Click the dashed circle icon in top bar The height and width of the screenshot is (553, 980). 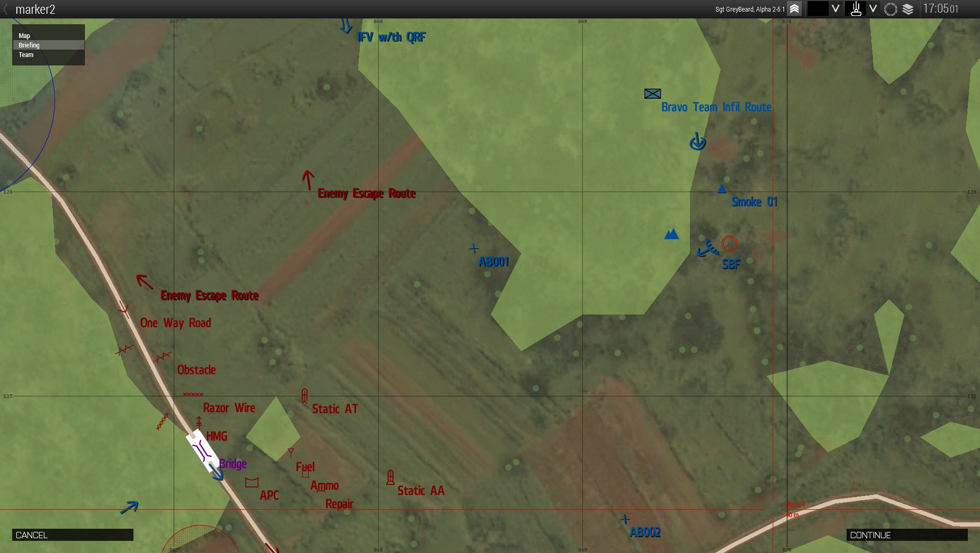pos(890,9)
